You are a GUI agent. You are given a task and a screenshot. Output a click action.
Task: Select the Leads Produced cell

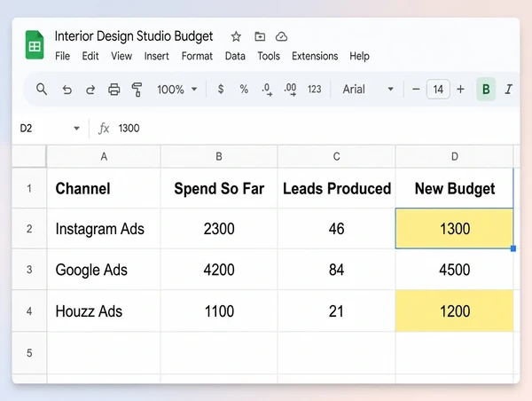tap(336, 188)
